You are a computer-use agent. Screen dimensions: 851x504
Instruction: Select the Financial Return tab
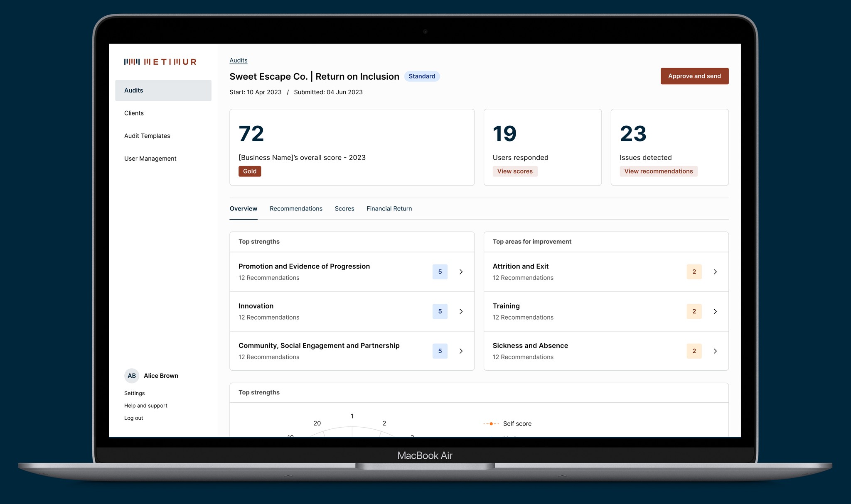[x=389, y=209]
